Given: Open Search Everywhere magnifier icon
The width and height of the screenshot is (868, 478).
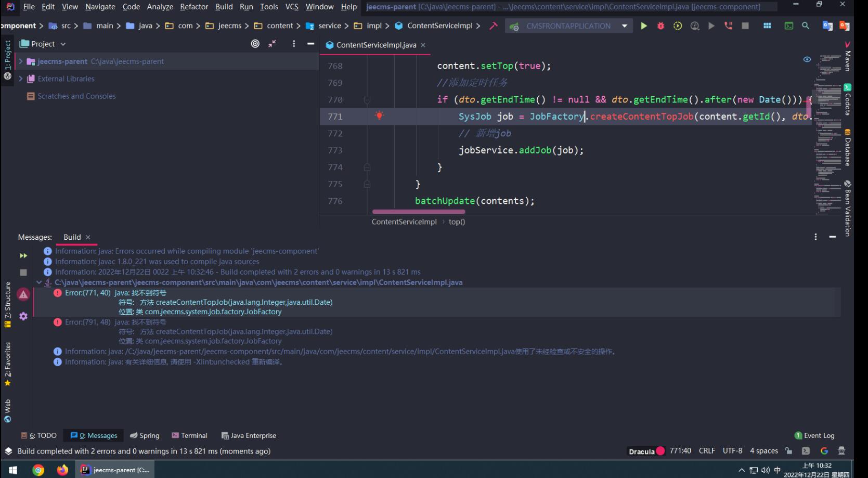Looking at the screenshot, I should coord(805,26).
